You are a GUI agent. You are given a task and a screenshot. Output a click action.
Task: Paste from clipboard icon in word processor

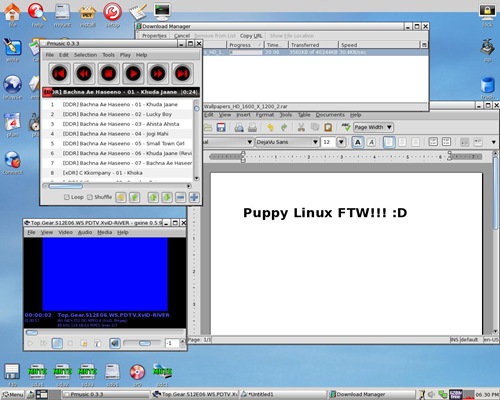click(328, 127)
